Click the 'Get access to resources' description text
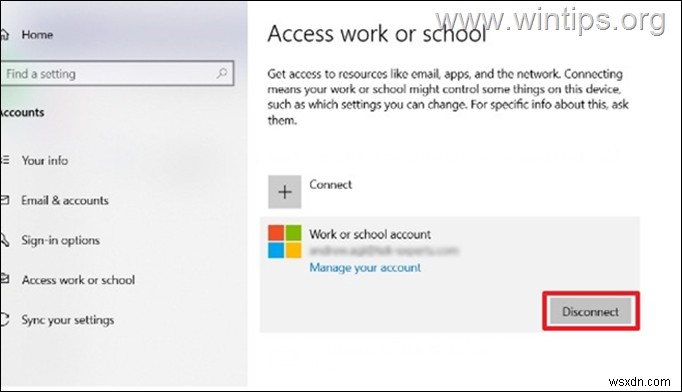This screenshot has width=682, height=392. pos(448,97)
